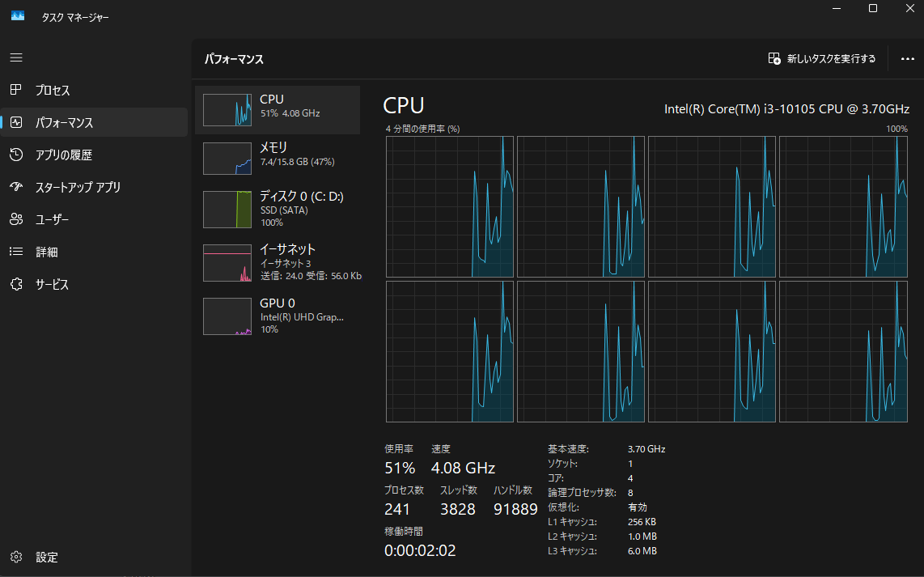The width and height of the screenshot is (924, 577).
Task: Click the スタートアップ アプリ gauge icon
Action: (16, 187)
